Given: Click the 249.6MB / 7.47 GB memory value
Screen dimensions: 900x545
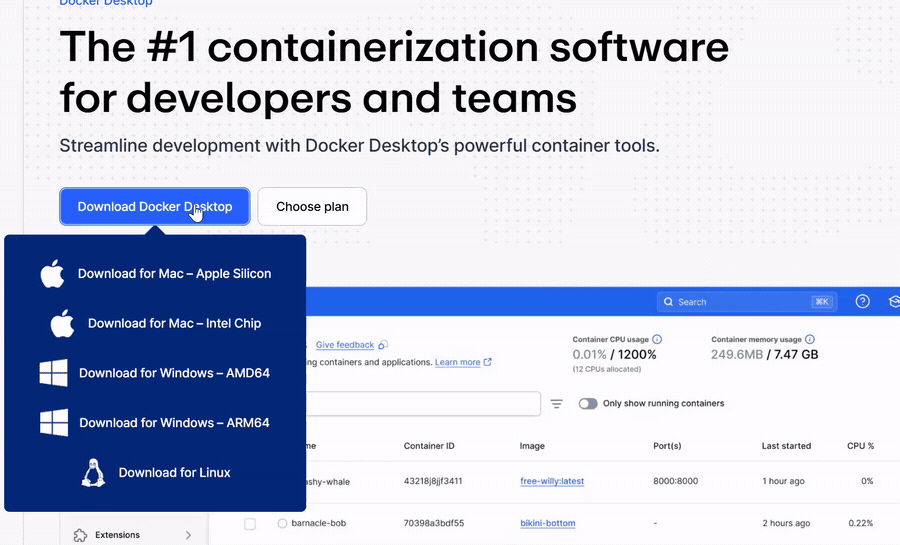Looking at the screenshot, I should pyautogui.click(x=765, y=355).
